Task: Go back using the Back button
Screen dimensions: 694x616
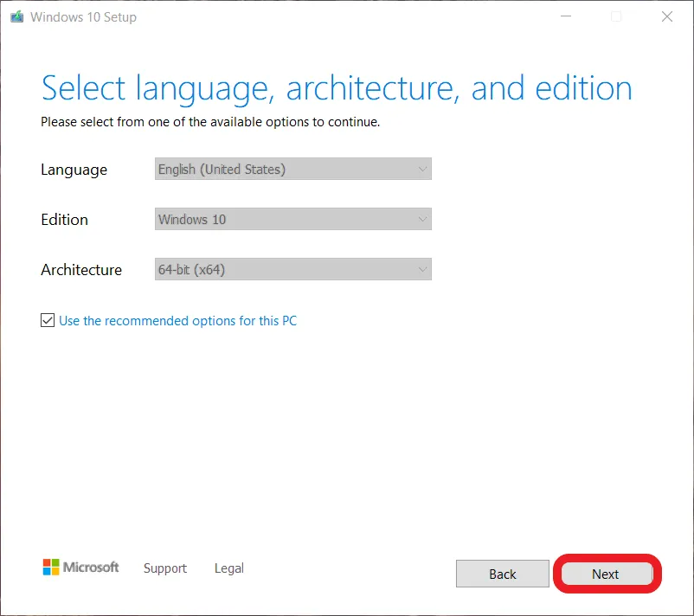Action: coord(502,574)
